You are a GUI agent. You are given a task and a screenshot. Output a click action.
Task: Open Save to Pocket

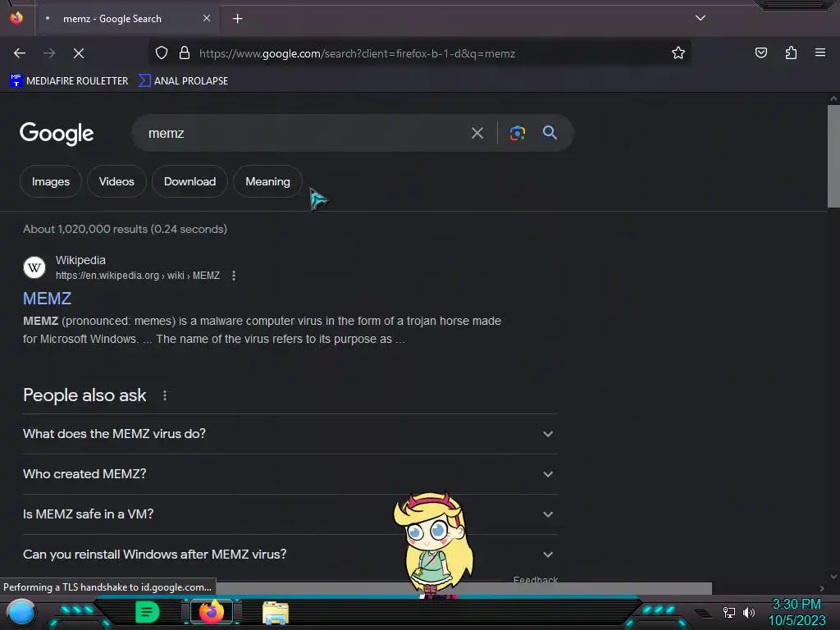tap(760, 52)
